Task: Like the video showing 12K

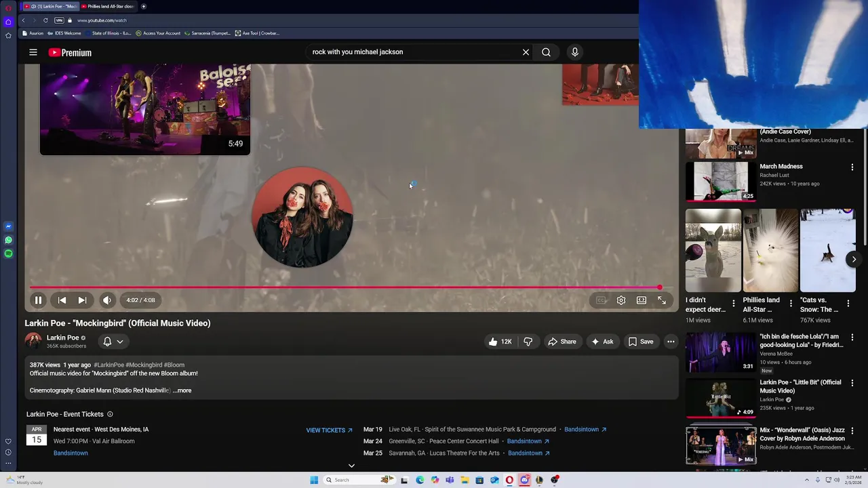Action: [x=500, y=342]
